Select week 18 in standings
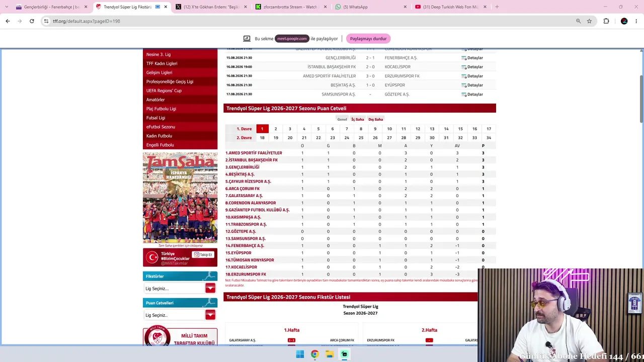The image size is (644, 362). tap(262, 138)
